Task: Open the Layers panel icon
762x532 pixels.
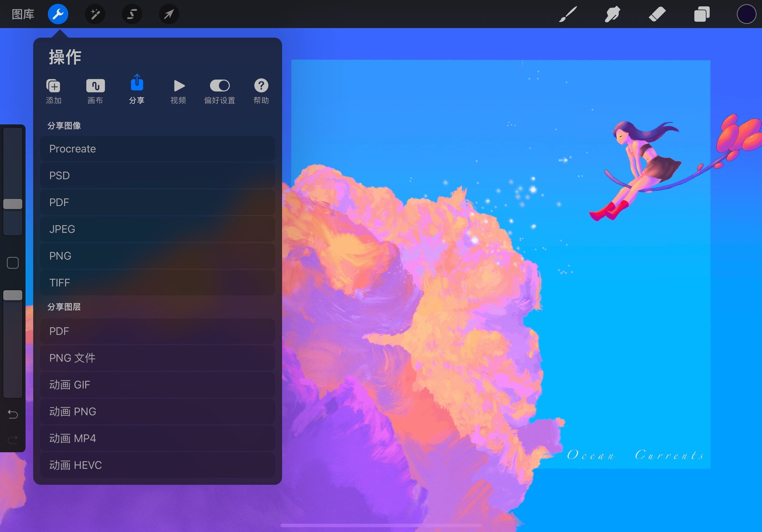Action: click(x=702, y=14)
